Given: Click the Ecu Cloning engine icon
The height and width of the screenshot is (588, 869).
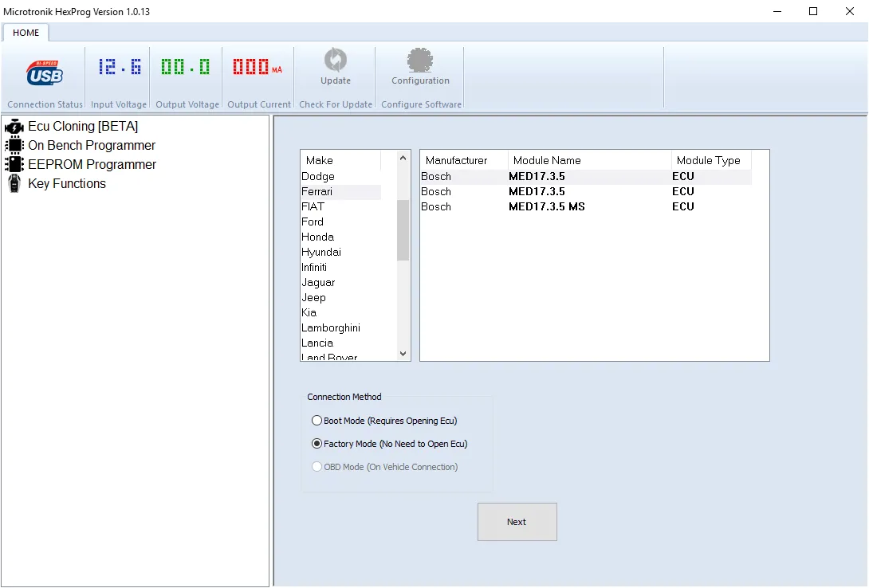Looking at the screenshot, I should [14, 126].
